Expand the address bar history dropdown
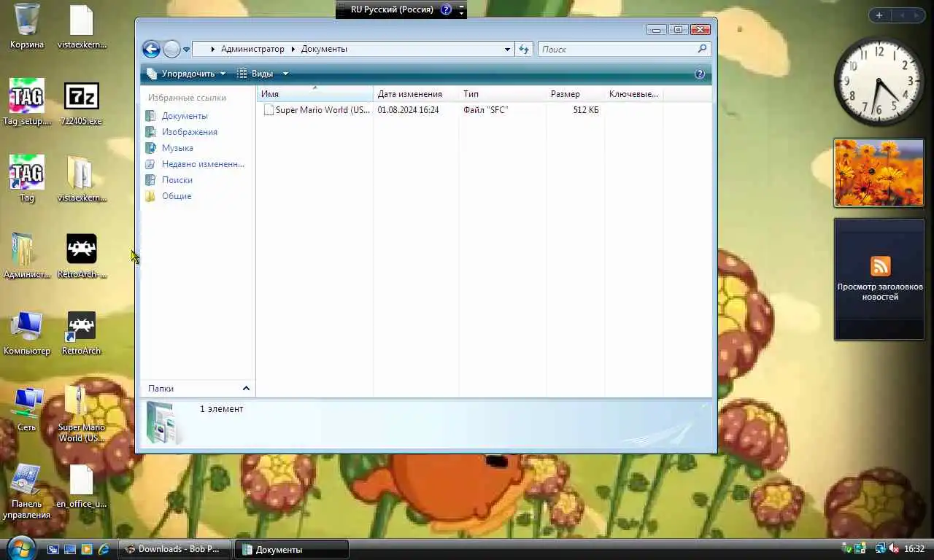Screen dimensions: 934x560 pos(507,49)
